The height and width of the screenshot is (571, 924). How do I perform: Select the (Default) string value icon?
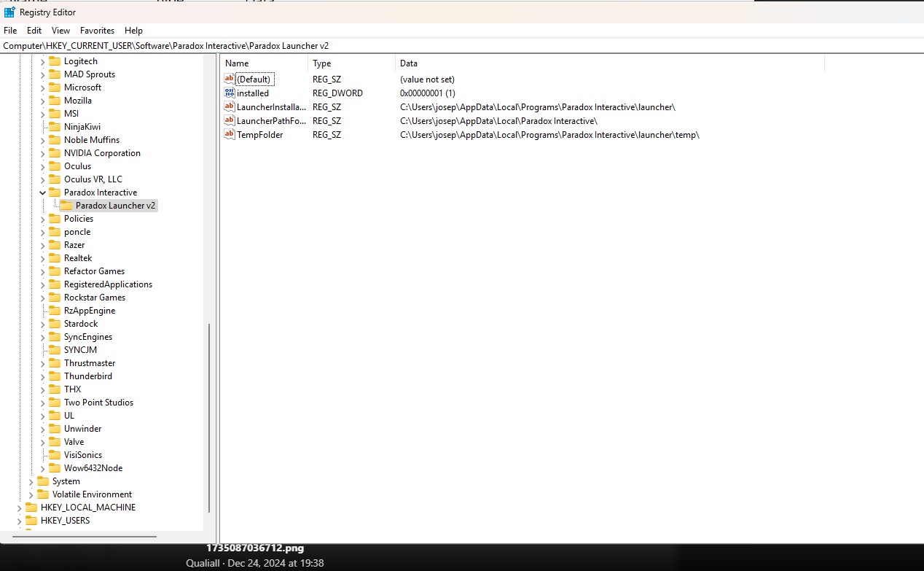230,79
